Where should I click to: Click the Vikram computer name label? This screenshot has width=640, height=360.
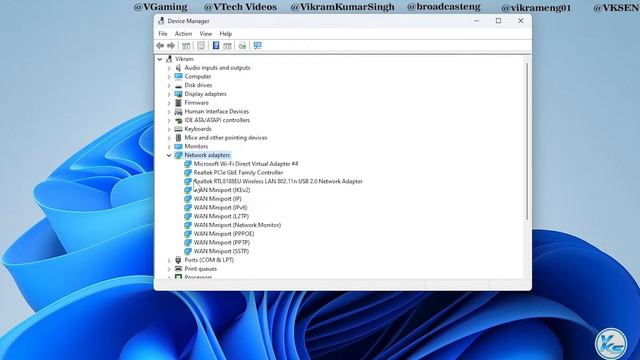pyautogui.click(x=184, y=59)
